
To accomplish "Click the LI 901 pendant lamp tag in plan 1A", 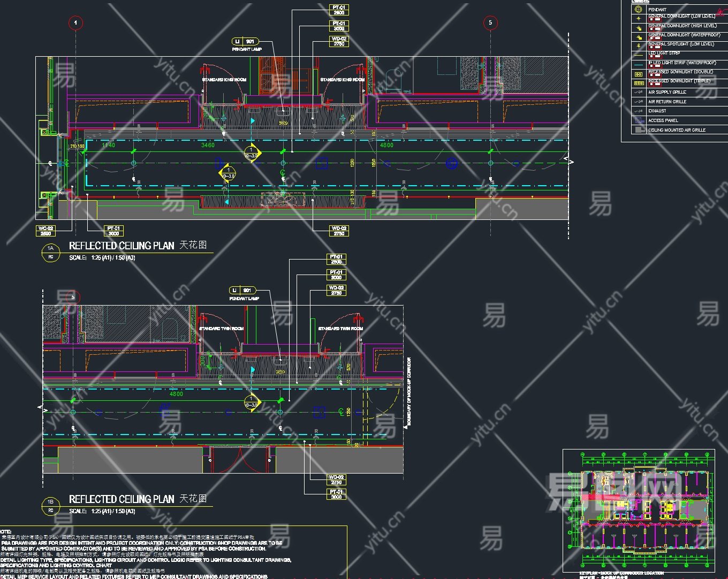I will coord(245,41).
